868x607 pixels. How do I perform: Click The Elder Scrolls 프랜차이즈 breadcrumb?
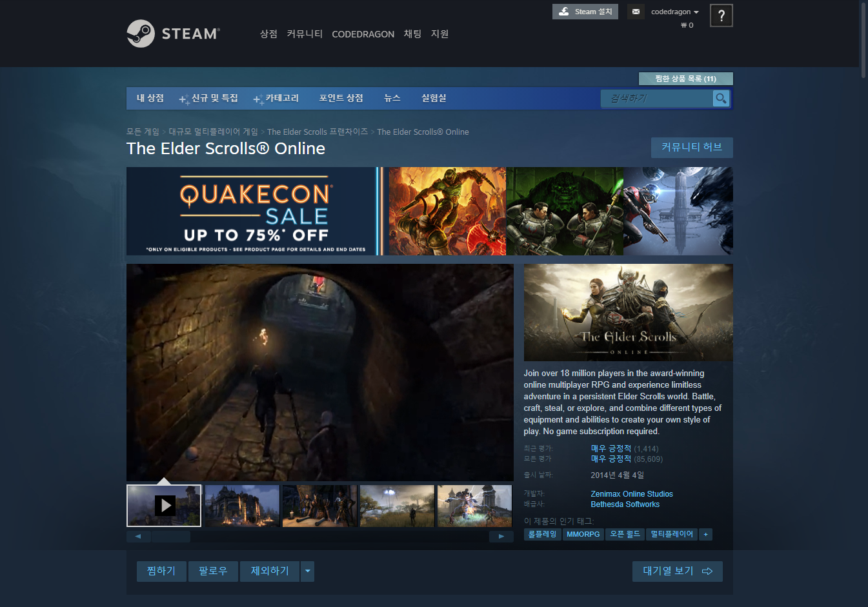[318, 132]
